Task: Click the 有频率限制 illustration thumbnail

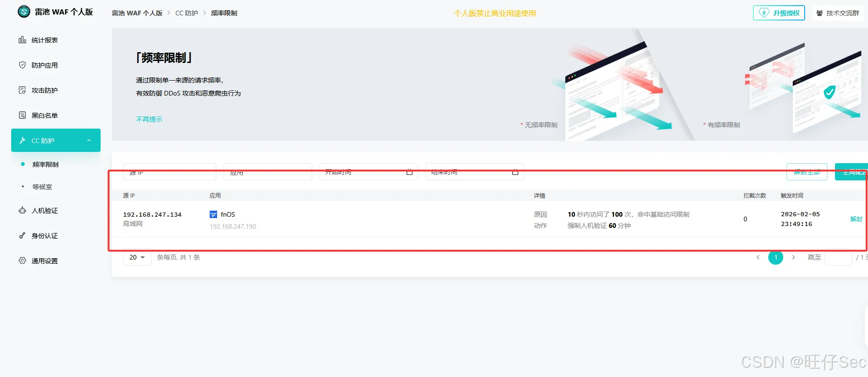Action: (804, 89)
